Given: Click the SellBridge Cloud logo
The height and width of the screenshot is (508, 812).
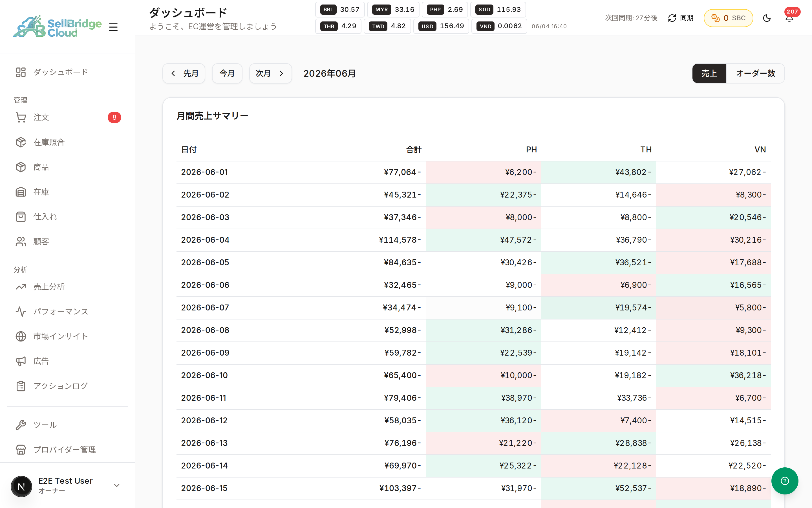Looking at the screenshot, I should click(x=57, y=27).
